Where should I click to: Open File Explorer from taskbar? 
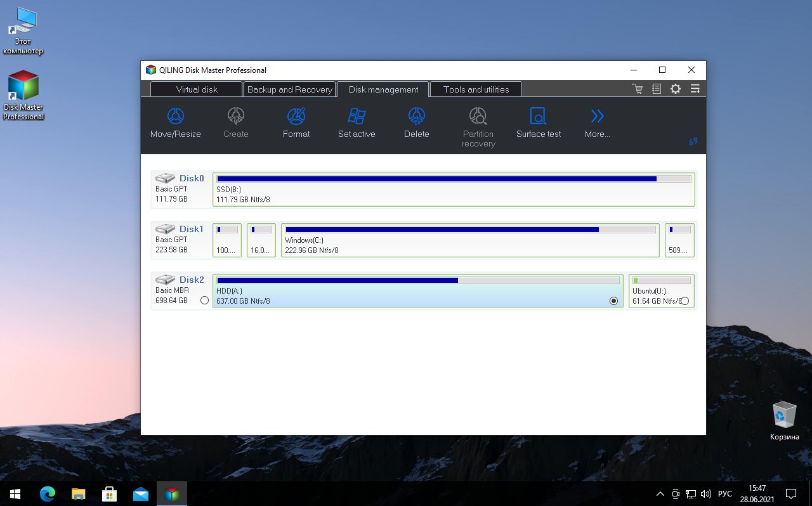(79, 493)
